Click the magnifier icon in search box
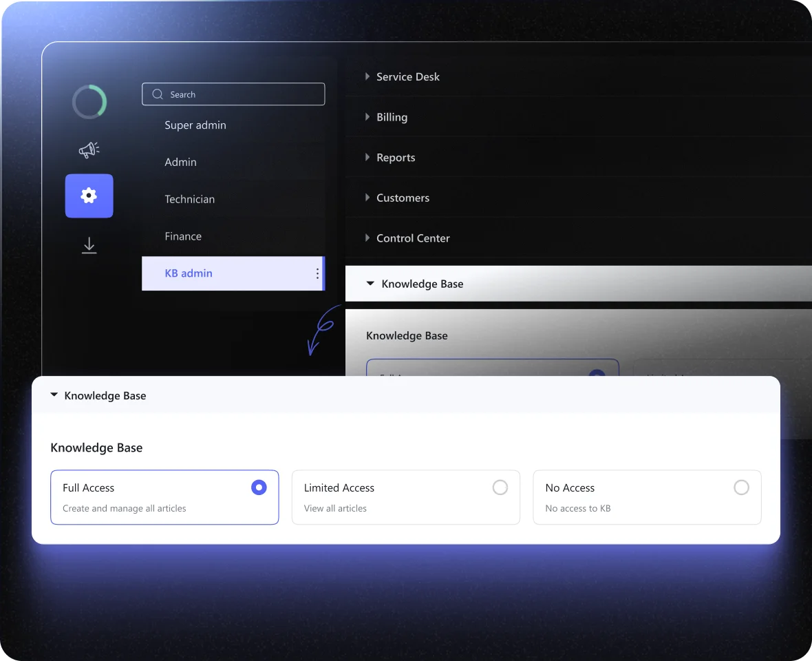 point(158,94)
